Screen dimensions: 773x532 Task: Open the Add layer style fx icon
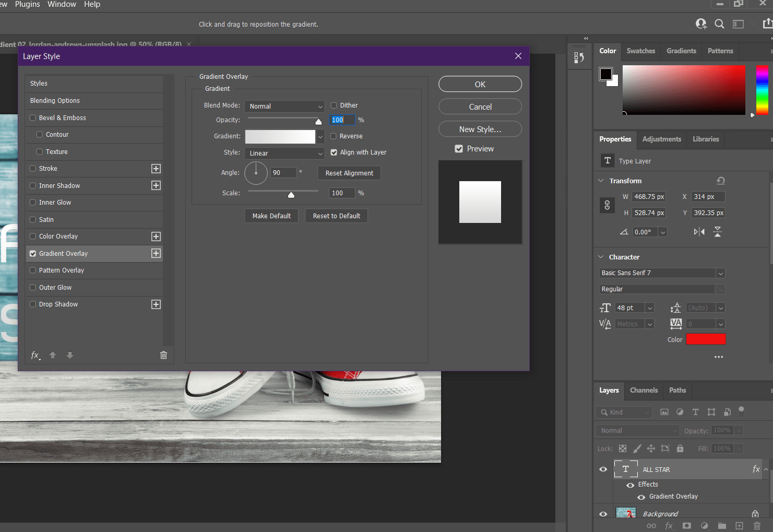(x=669, y=526)
